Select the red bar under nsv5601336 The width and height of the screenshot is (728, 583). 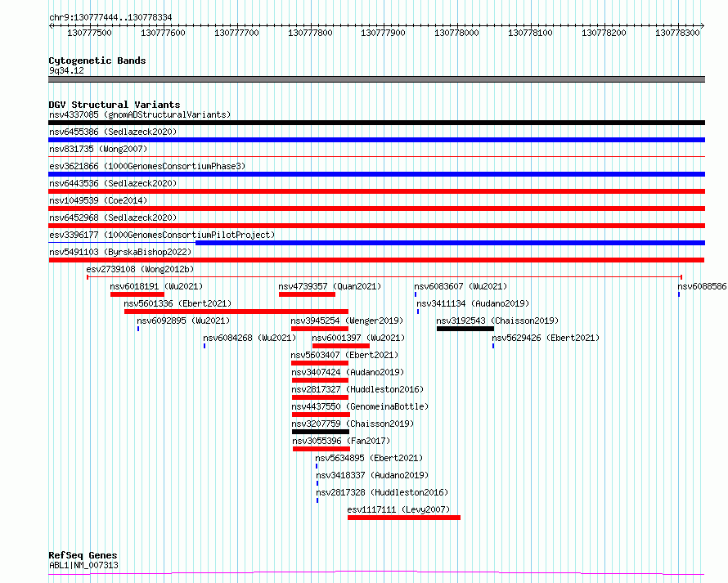[x=236, y=312]
